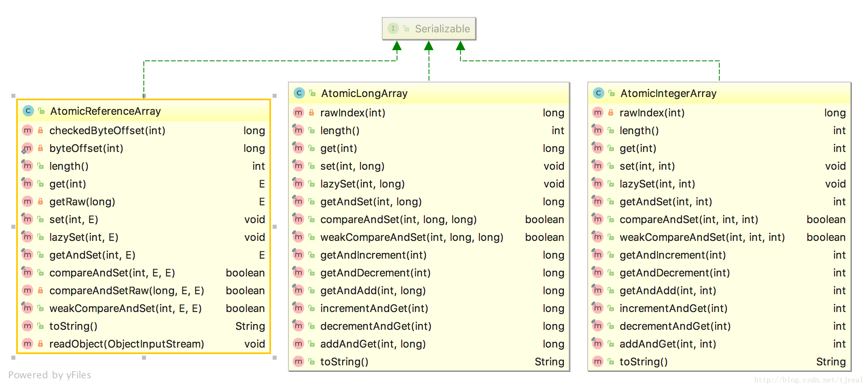Click the interface icon beside Serializable
The height and width of the screenshot is (388, 868).
393,28
